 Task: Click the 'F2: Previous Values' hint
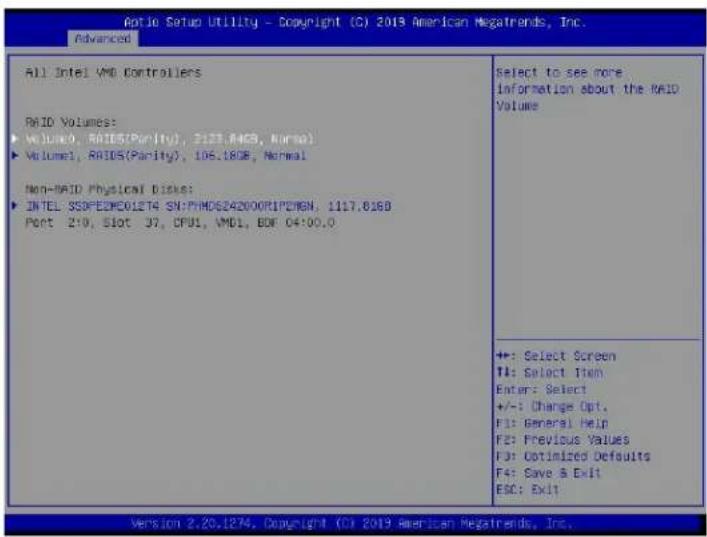[x=562, y=440]
